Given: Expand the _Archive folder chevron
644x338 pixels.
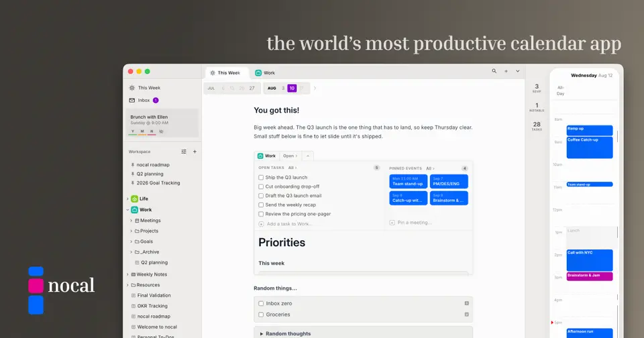Looking at the screenshot, I should (x=131, y=252).
